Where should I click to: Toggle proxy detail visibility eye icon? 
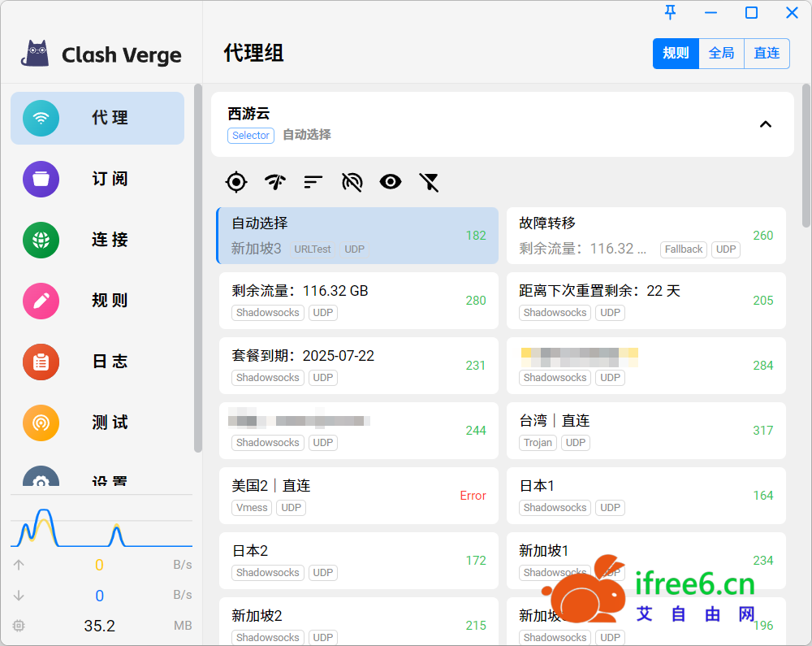coord(391,182)
